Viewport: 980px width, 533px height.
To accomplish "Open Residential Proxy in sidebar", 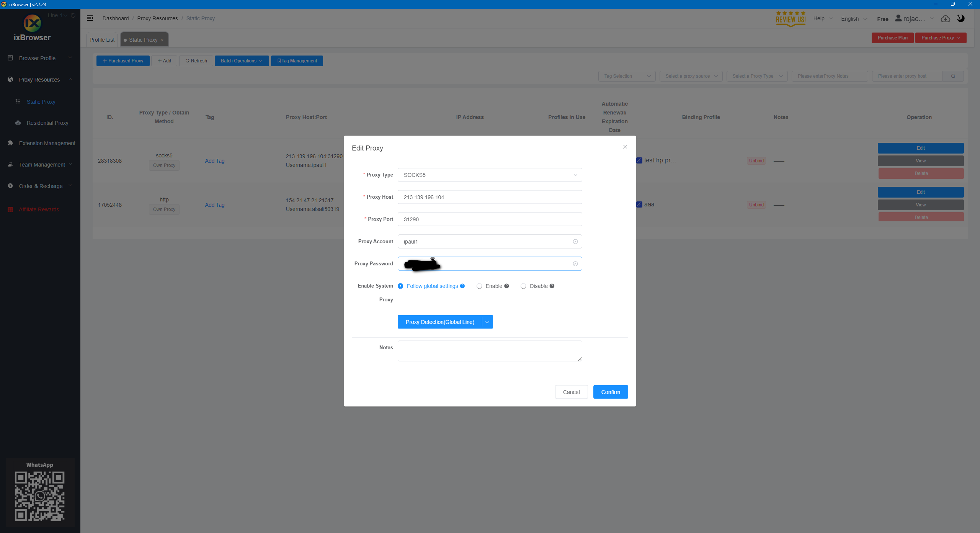I will pyautogui.click(x=47, y=123).
